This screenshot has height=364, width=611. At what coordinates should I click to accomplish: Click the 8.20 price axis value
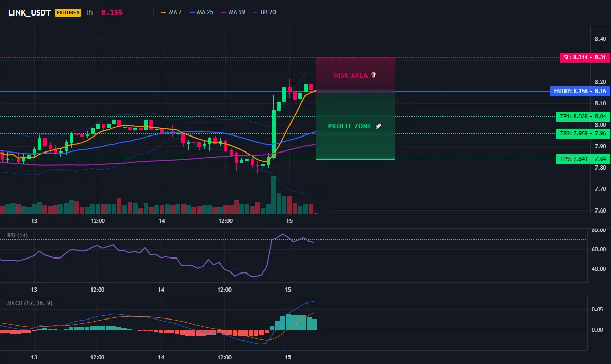(600, 82)
